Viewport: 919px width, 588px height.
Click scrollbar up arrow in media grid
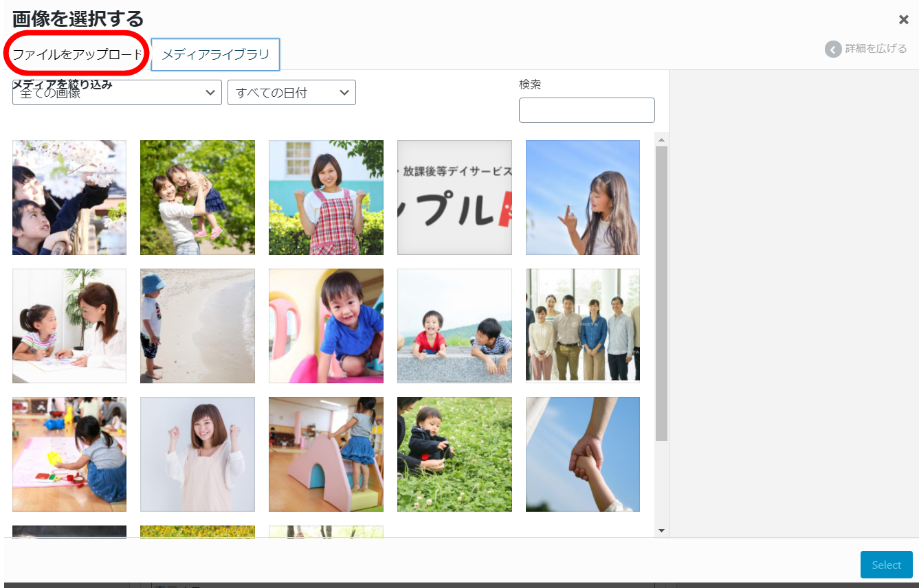[x=661, y=139]
